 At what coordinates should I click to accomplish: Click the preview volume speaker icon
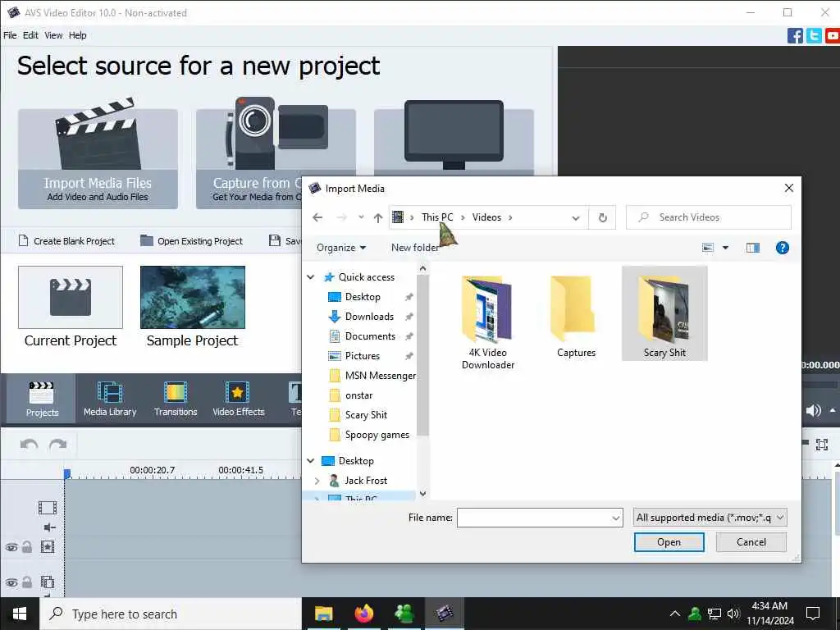click(x=813, y=410)
